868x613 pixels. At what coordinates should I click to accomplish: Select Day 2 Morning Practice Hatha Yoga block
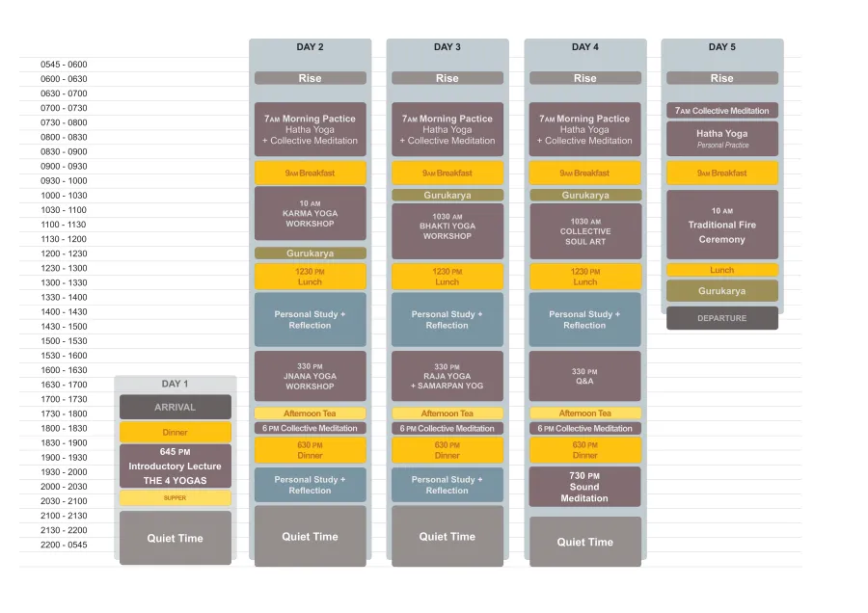tap(310, 129)
